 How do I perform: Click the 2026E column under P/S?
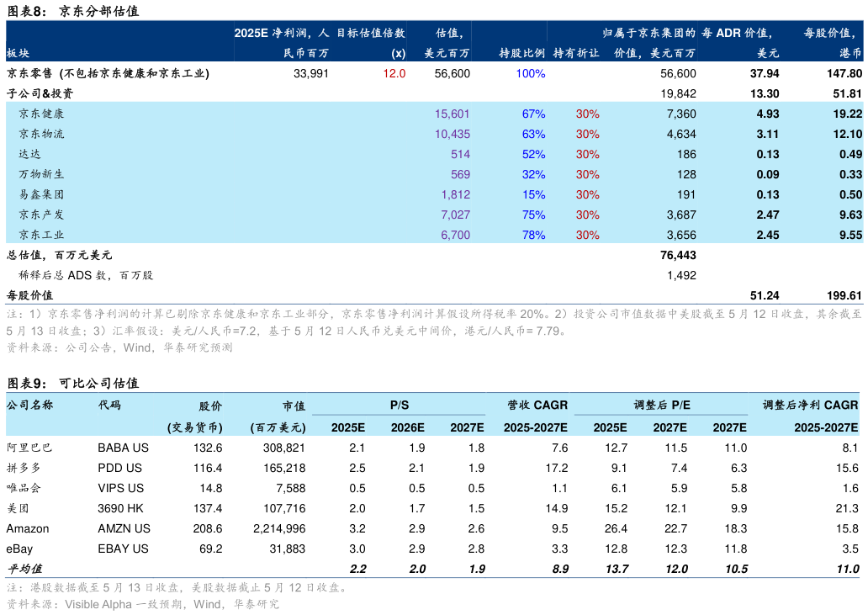[407, 427]
